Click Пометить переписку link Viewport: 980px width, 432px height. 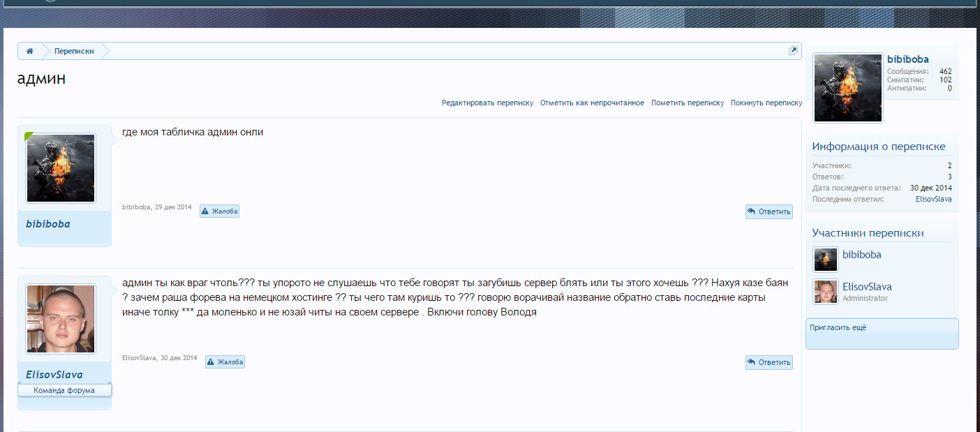[x=688, y=103]
